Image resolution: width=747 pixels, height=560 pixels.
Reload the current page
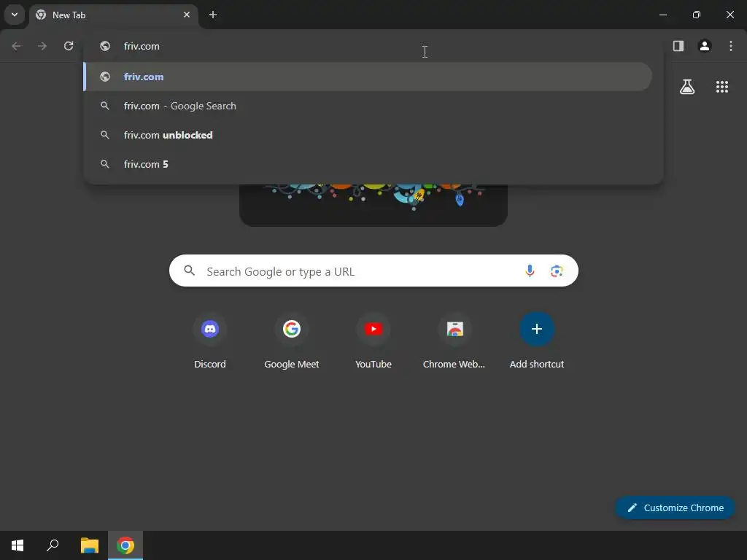69,46
